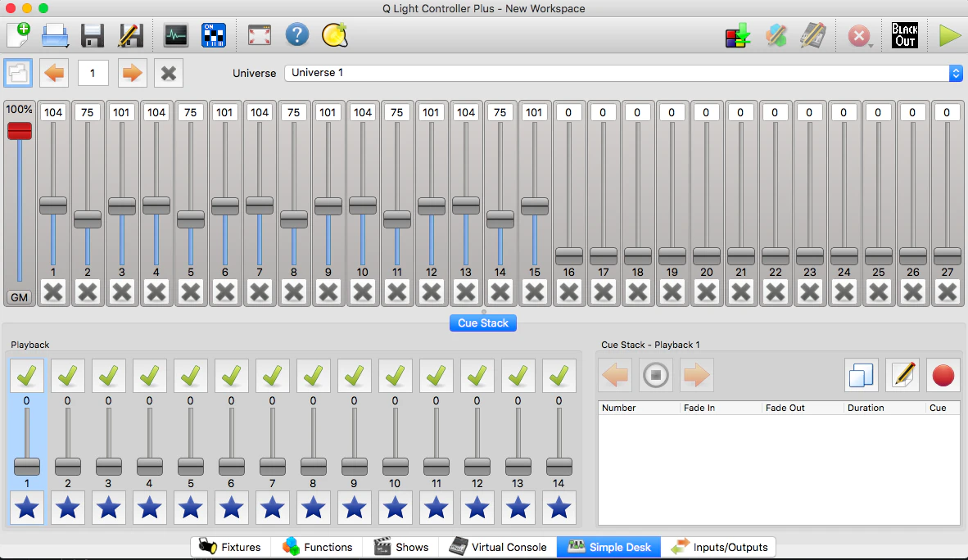
Task: Click the green play operate mode icon
Action: [949, 35]
